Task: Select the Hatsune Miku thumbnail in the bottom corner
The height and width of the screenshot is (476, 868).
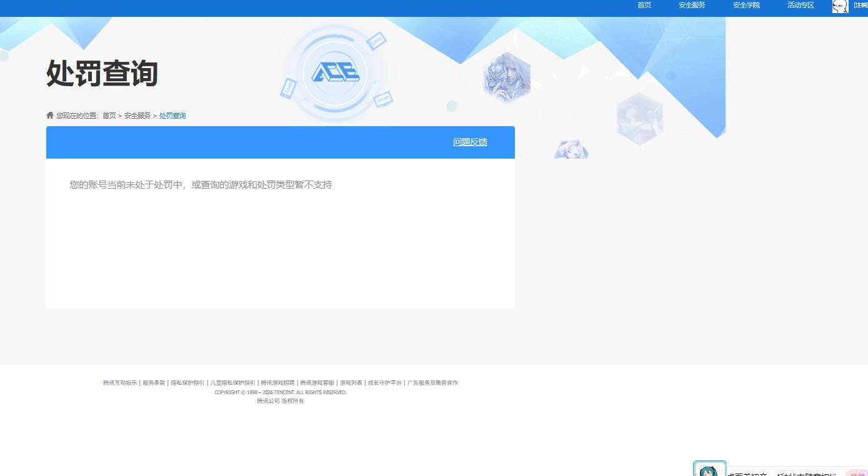Action: [x=709, y=469]
